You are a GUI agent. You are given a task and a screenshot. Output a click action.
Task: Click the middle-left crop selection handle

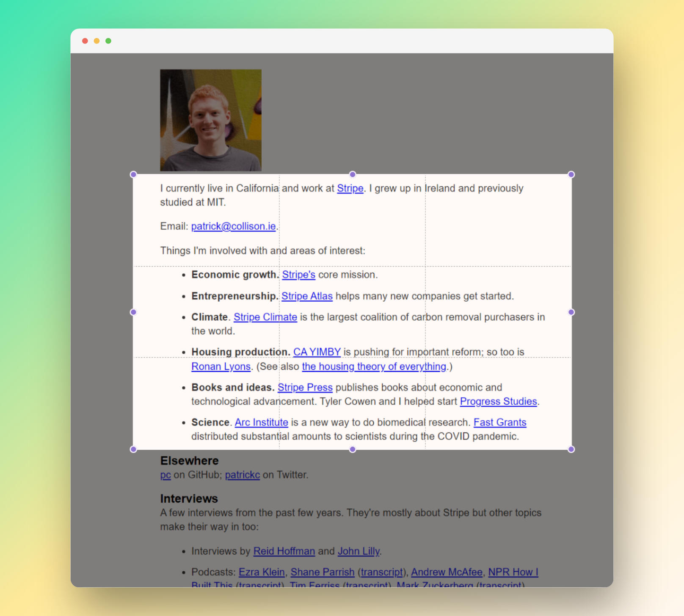coord(133,312)
